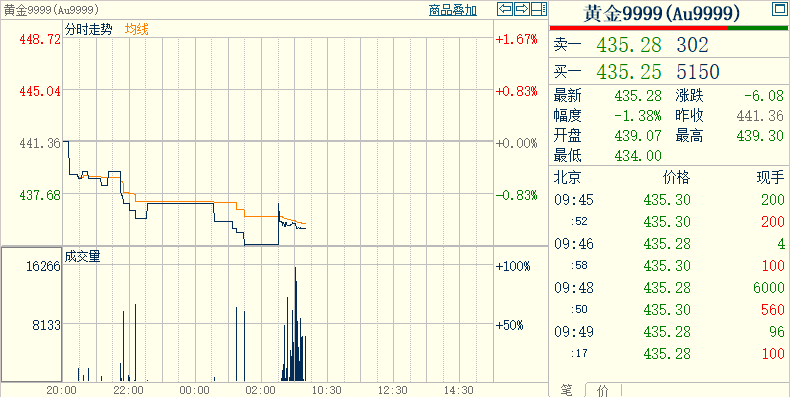This screenshot has width=790, height=397.
Task: Open the 商品叠加 overlay link
Action: point(453,10)
